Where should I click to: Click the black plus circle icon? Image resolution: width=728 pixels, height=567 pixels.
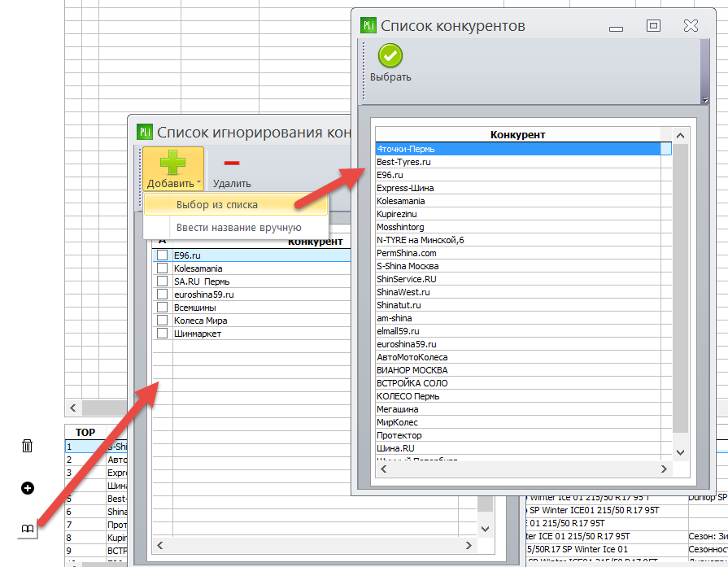pyautogui.click(x=28, y=488)
